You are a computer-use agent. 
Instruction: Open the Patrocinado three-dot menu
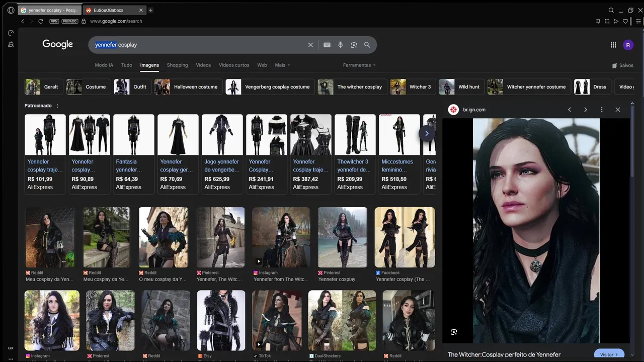tap(57, 106)
